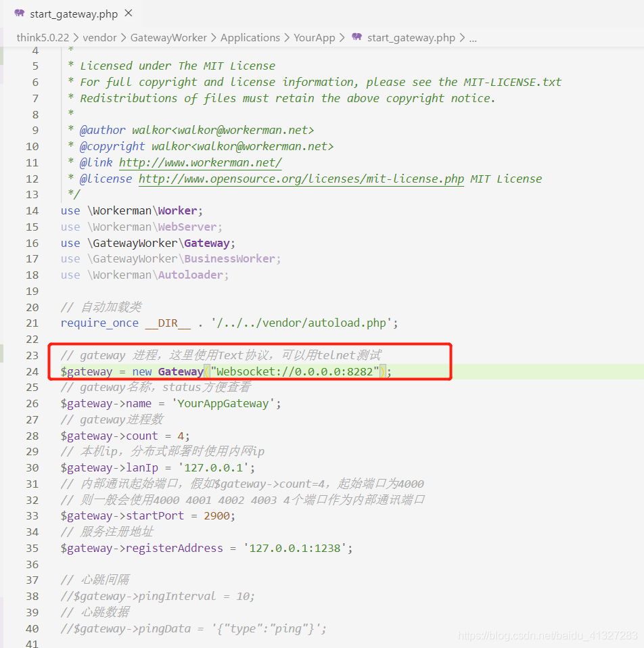Open the vendor breadcrumb dropdown
The image size is (644, 648).
99,38
